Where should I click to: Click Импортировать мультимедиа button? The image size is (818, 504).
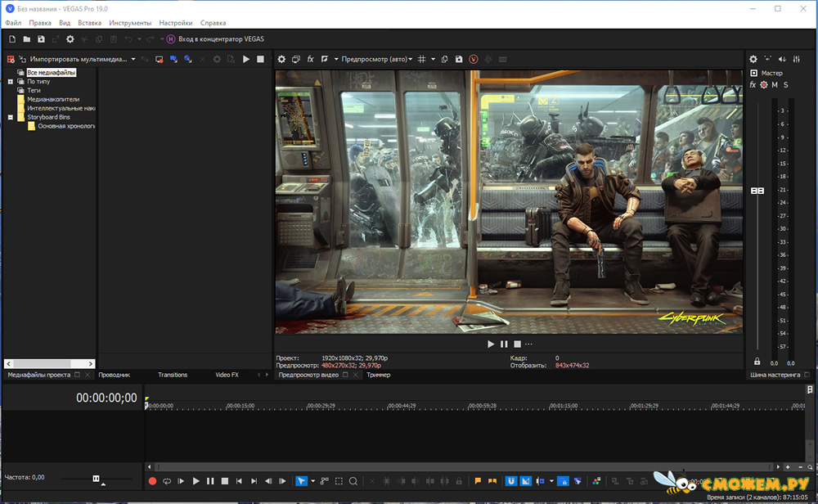72,60
